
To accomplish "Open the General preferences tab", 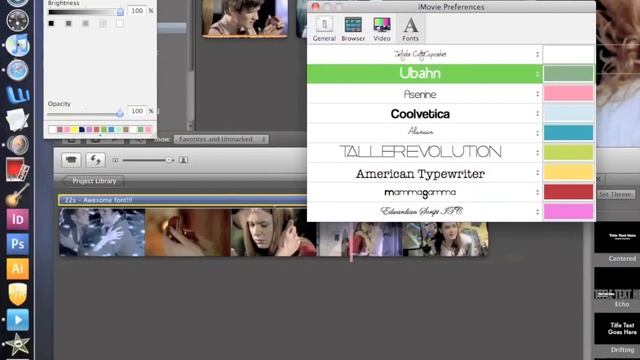I will point(324,29).
